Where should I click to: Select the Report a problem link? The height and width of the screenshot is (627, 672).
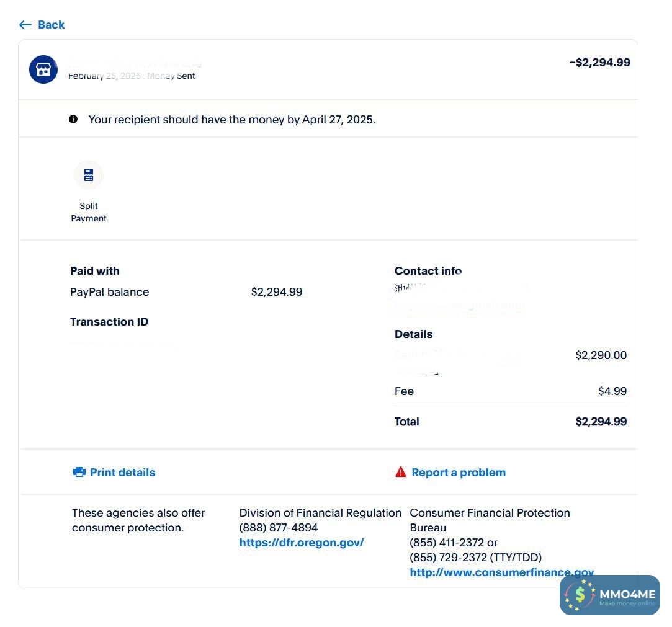(x=459, y=473)
